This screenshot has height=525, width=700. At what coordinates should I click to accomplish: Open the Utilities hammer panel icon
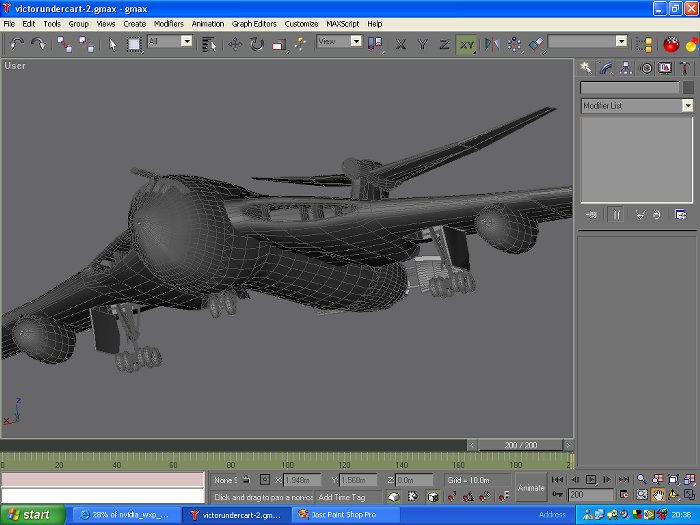coord(685,68)
